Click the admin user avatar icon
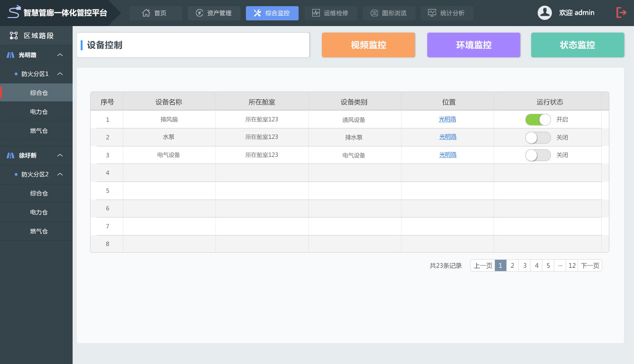The image size is (634, 364). pyautogui.click(x=544, y=13)
